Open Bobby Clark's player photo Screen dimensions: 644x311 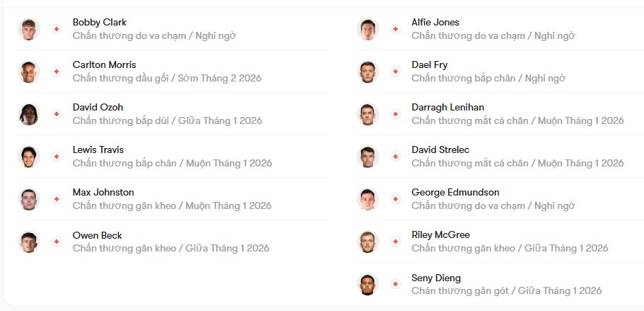pyautogui.click(x=29, y=29)
